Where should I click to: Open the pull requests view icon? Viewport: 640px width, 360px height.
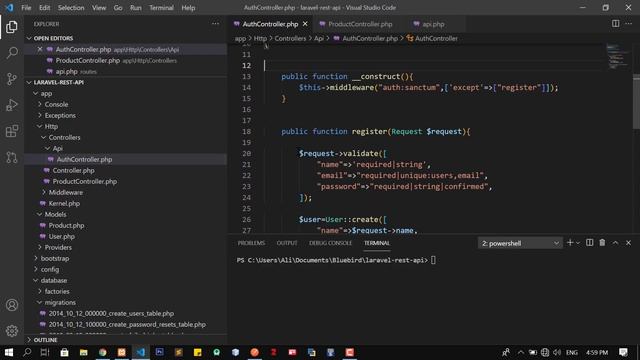click(x=12, y=157)
